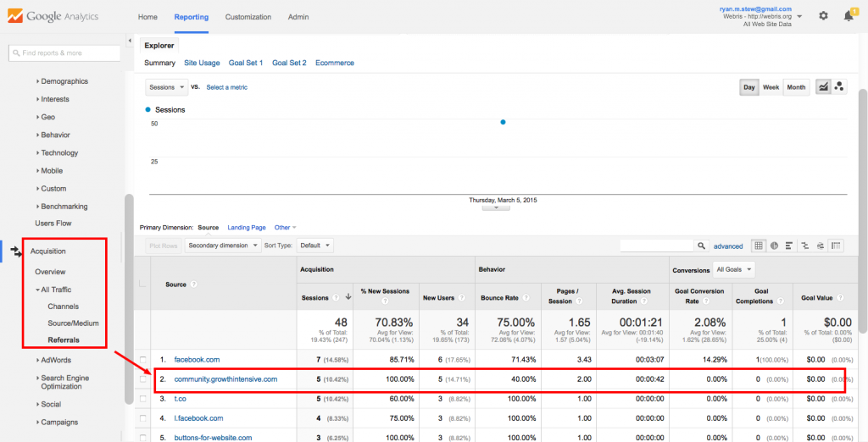This screenshot has height=442, width=868.
Task: Open the Other primary dimension dropdown
Action: pos(285,228)
